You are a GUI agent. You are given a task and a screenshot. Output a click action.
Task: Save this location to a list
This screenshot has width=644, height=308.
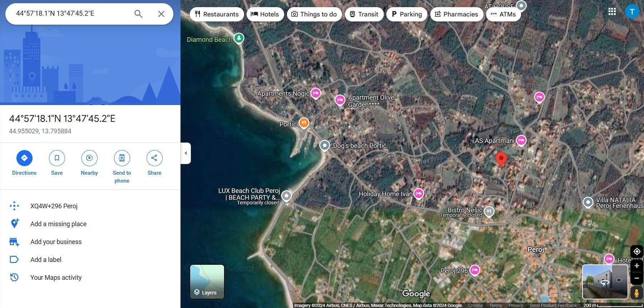click(57, 158)
